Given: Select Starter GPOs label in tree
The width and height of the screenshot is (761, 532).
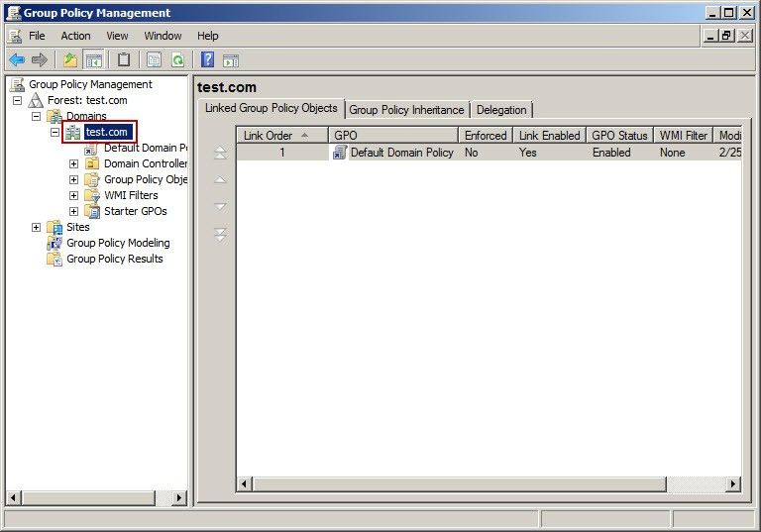Looking at the screenshot, I should [136, 211].
